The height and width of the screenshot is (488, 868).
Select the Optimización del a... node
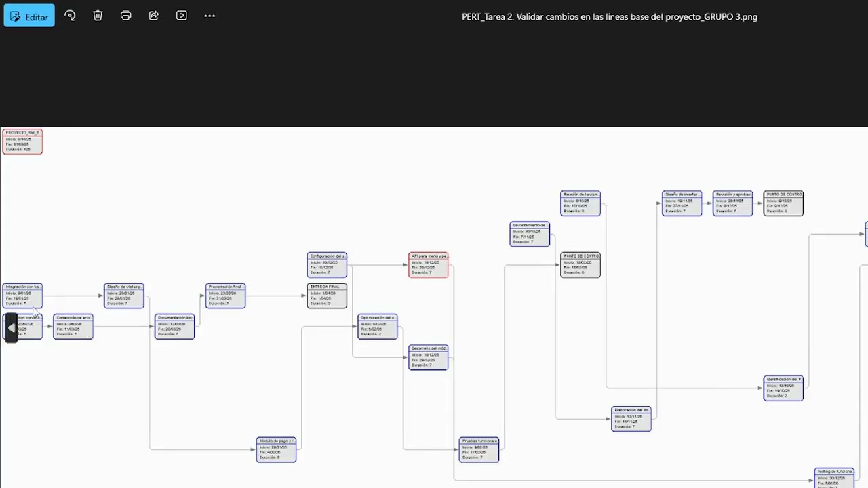[378, 327]
